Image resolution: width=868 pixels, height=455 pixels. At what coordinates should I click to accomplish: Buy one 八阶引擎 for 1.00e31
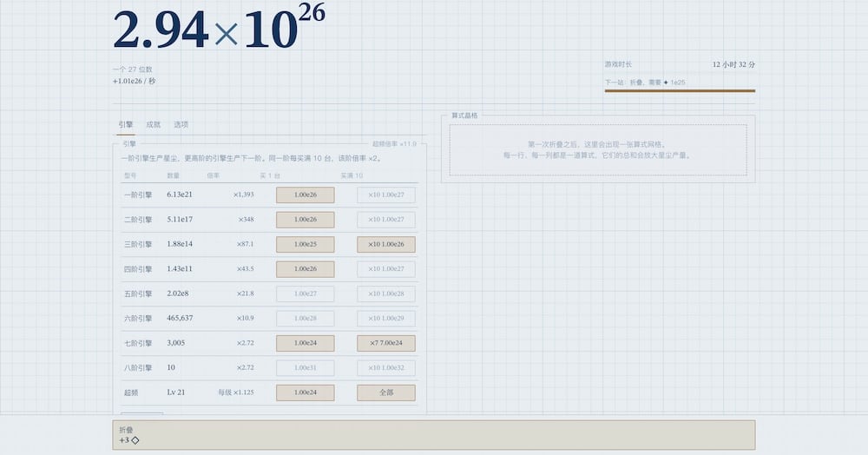(305, 368)
